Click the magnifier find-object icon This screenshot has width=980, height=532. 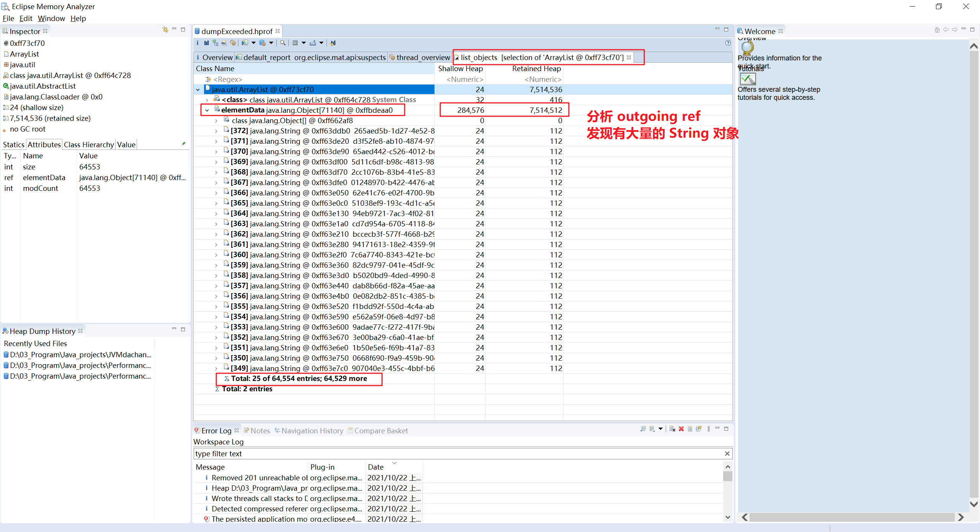(283, 43)
